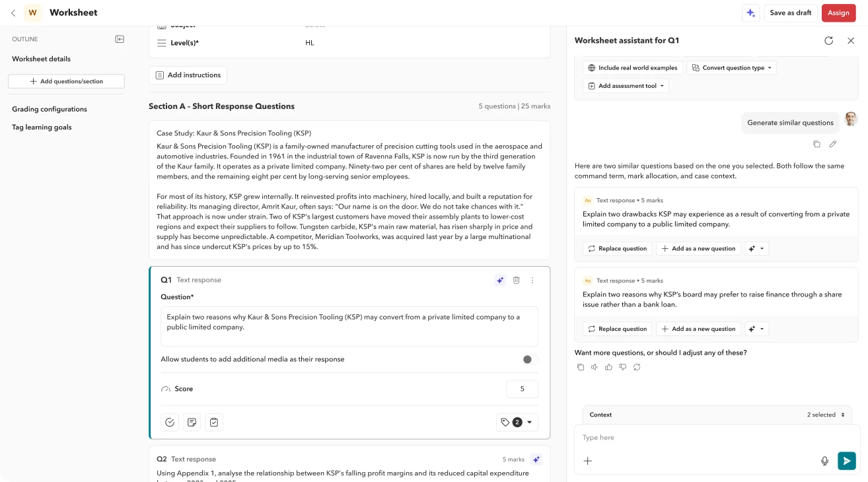Refresh the worksheet assistant conversation
This screenshot has height=482, width=868.
pos(828,40)
